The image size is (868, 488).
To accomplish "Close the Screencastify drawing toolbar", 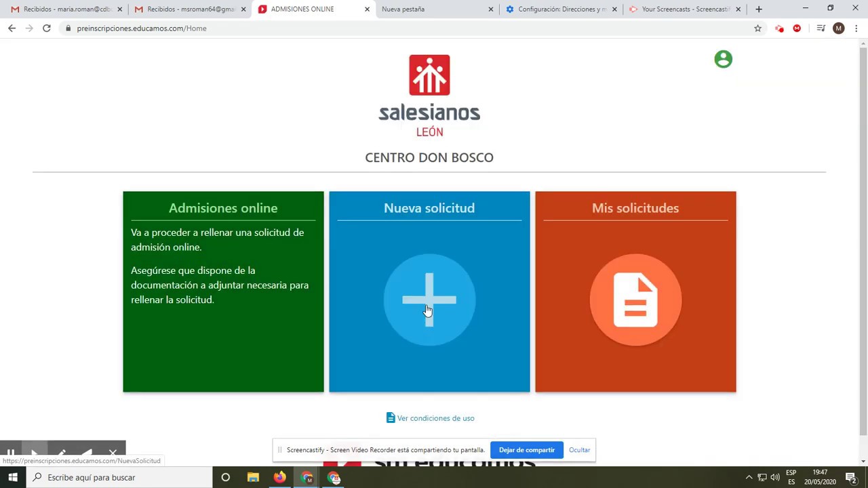I will (x=113, y=452).
